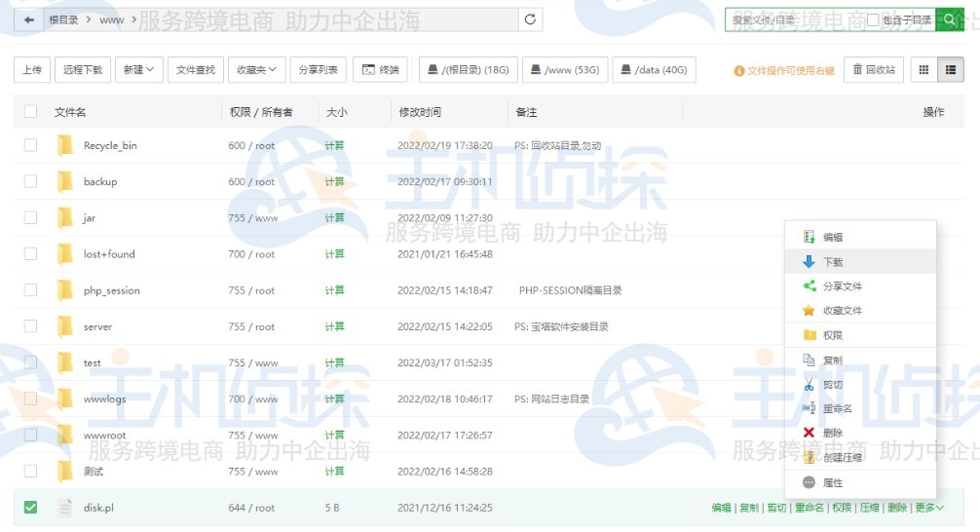Switch to list view icon

click(x=951, y=70)
